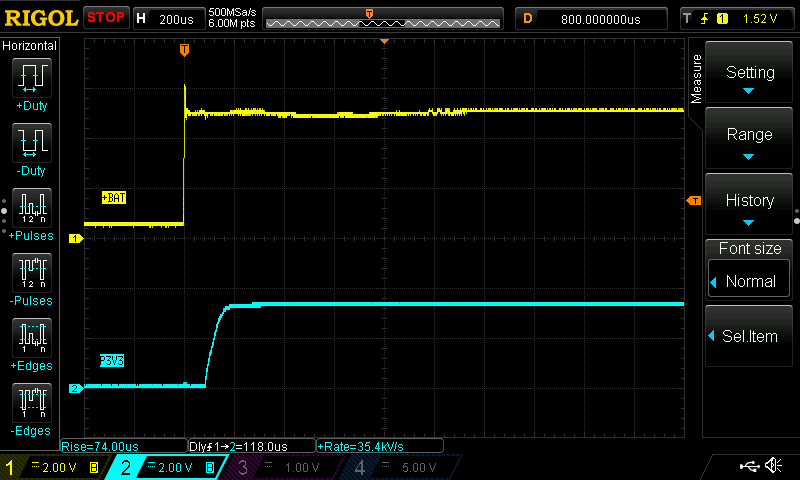Click the cyan P3V3 channel label

click(x=112, y=361)
